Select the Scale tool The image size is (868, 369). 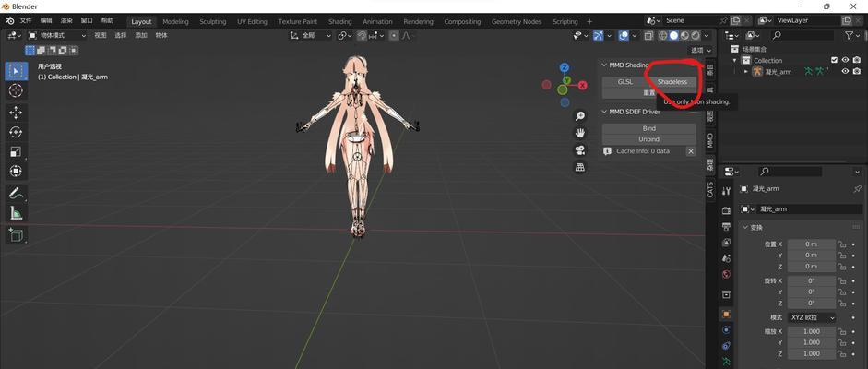pos(16,151)
